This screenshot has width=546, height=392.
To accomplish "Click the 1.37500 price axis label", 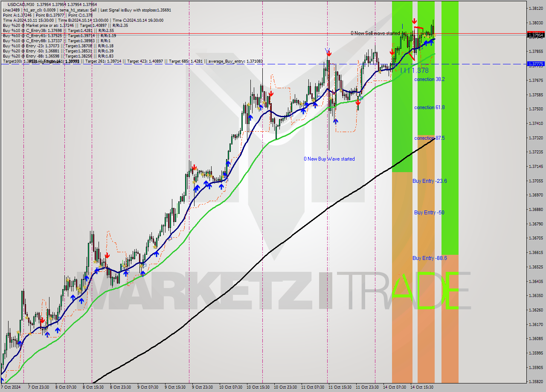I will (536, 109).
